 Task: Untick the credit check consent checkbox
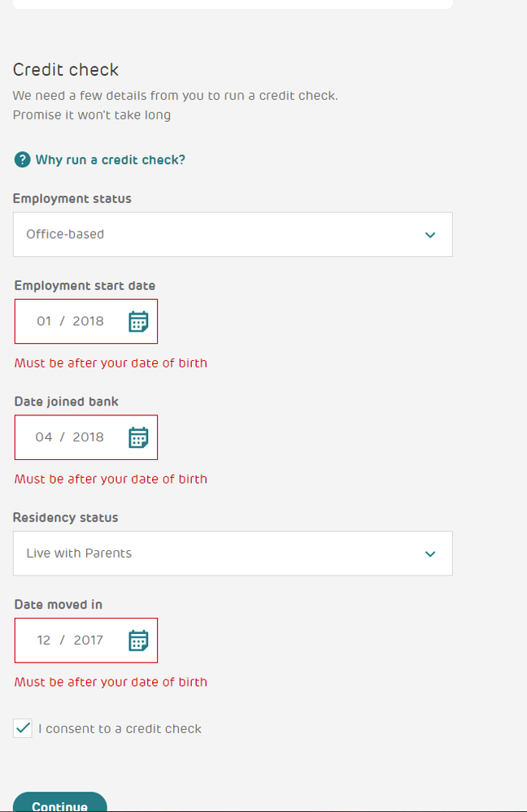tap(23, 728)
